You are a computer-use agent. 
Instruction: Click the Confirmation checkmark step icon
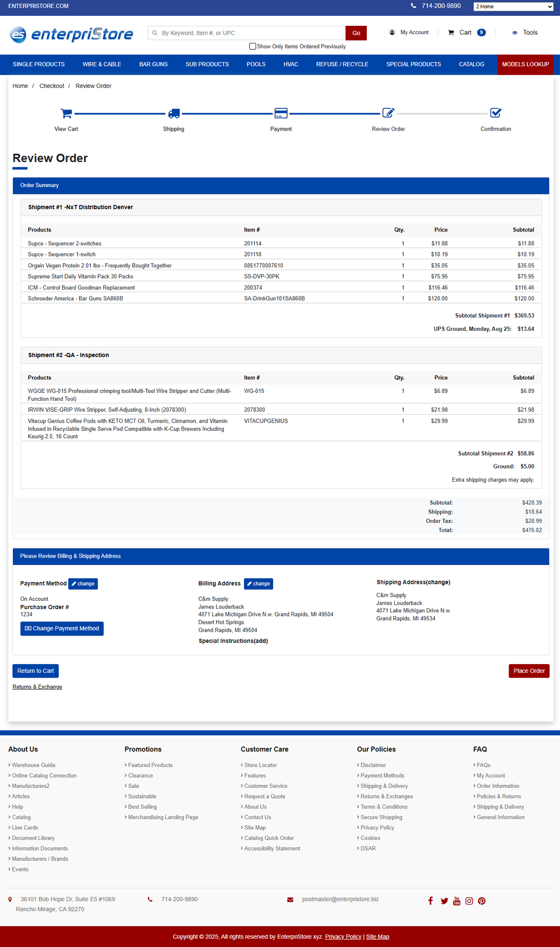tap(496, 113)
